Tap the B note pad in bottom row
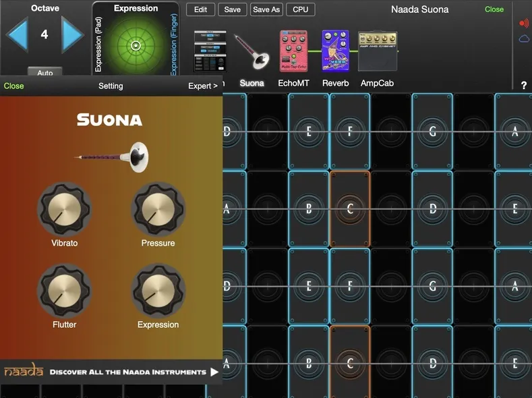 (309, 362)
